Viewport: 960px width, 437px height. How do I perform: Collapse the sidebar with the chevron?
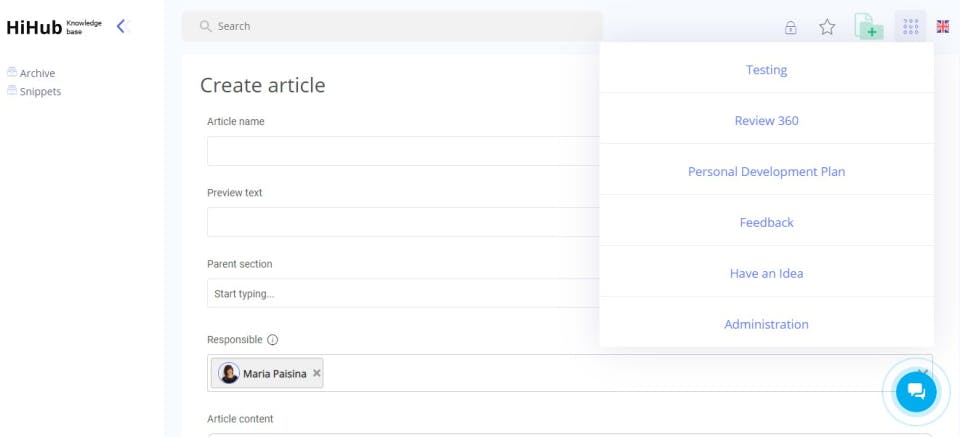point(122,27)
